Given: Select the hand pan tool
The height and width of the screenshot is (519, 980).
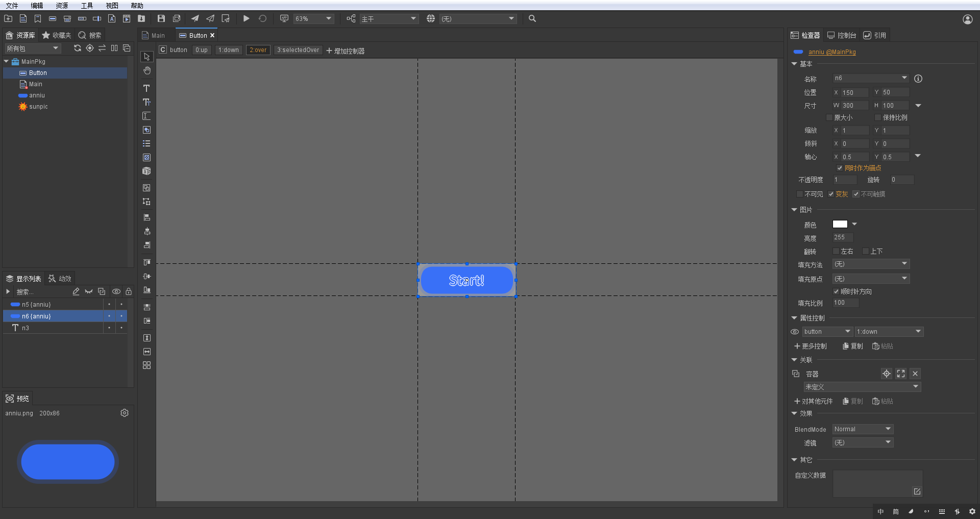Looking at the screenshot, I should click(x=146, y=70).
